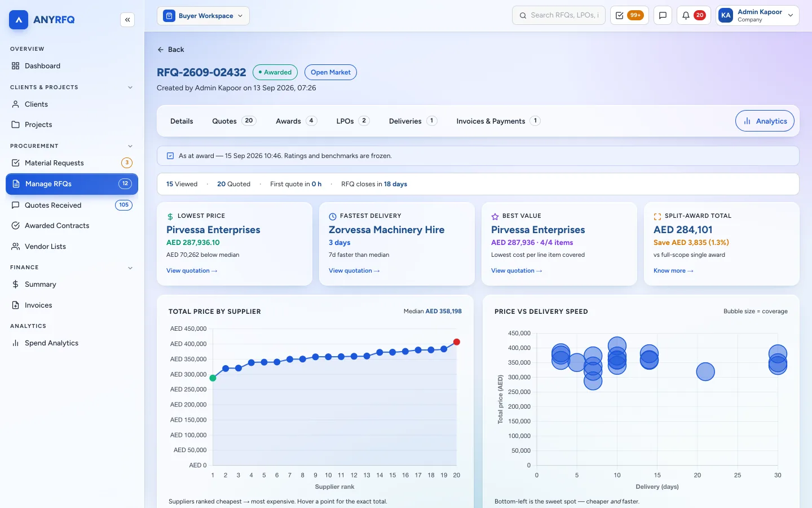812x508 pixels.
Task: Switch to the Quotes tab
Action: coord(234,121)
